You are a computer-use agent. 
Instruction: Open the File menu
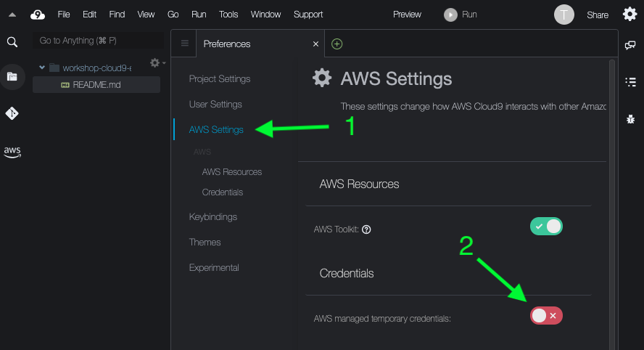pos(64,15)
